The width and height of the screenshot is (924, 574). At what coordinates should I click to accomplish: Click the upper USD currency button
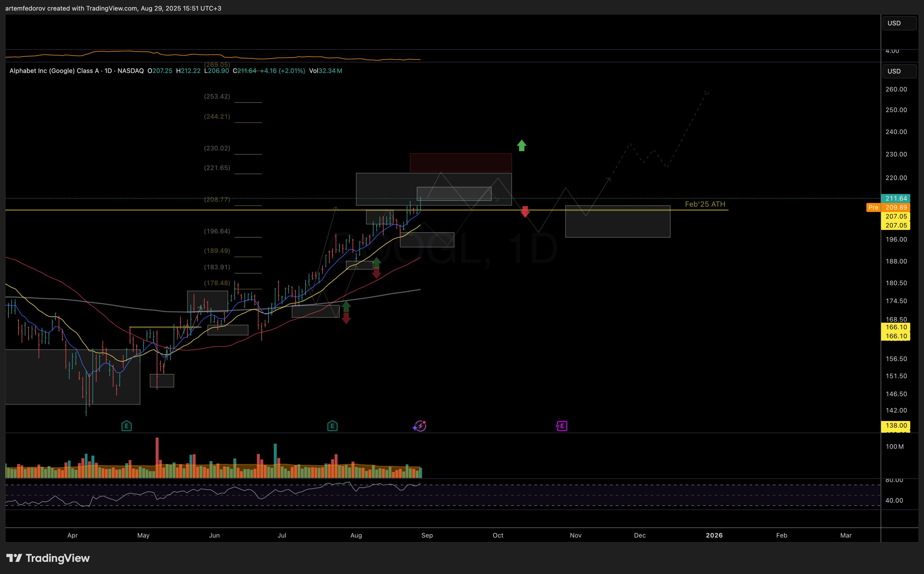899,23
